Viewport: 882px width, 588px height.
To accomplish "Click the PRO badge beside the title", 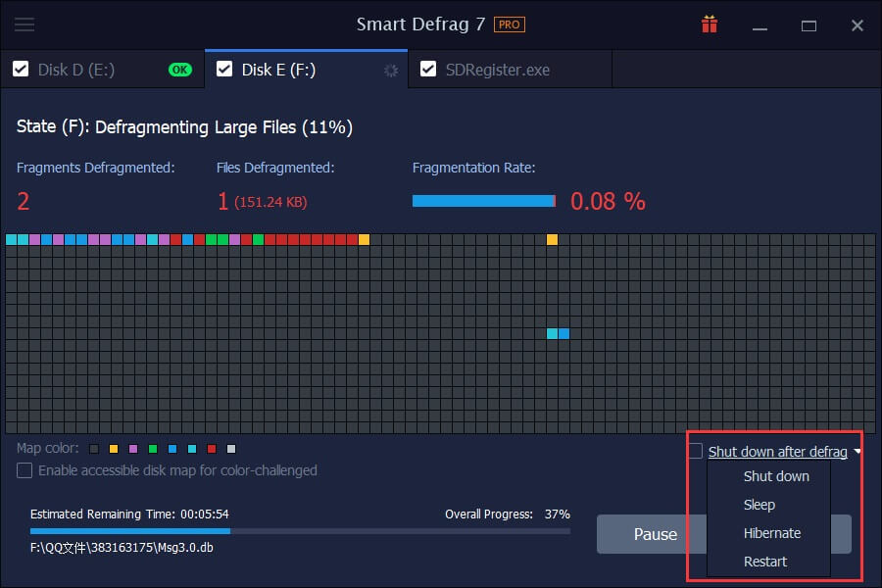I will (x=509, y=24).
